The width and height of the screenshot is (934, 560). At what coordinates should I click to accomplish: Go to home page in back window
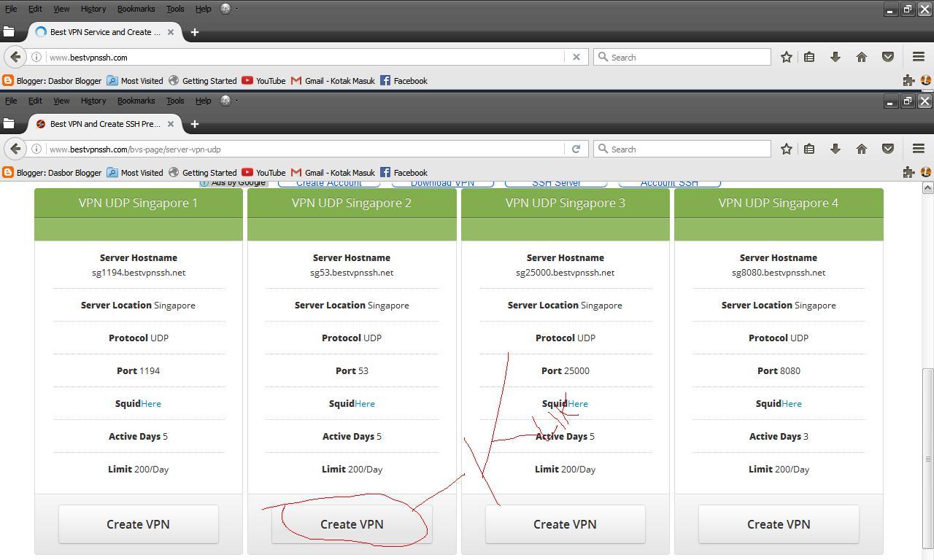(862, 57)
